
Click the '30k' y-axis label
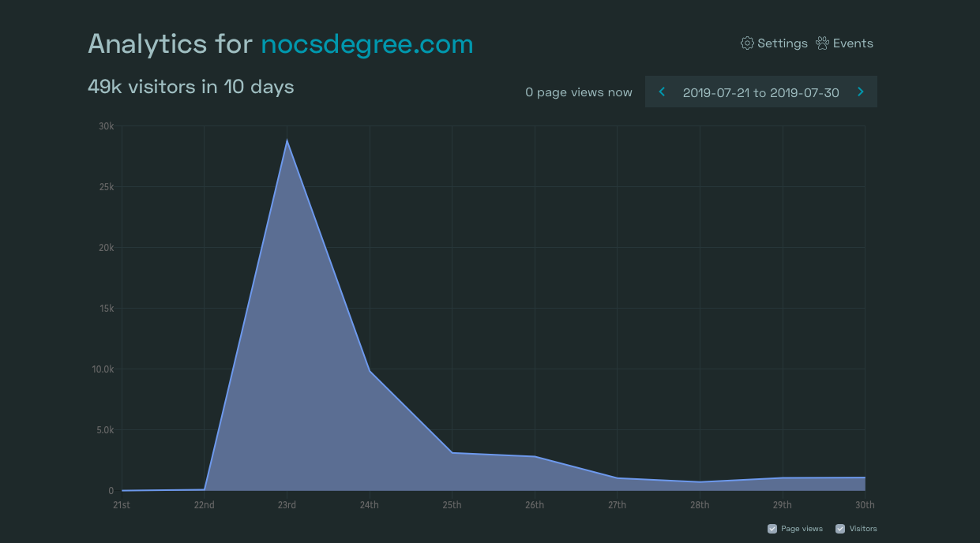pos(106,126)
